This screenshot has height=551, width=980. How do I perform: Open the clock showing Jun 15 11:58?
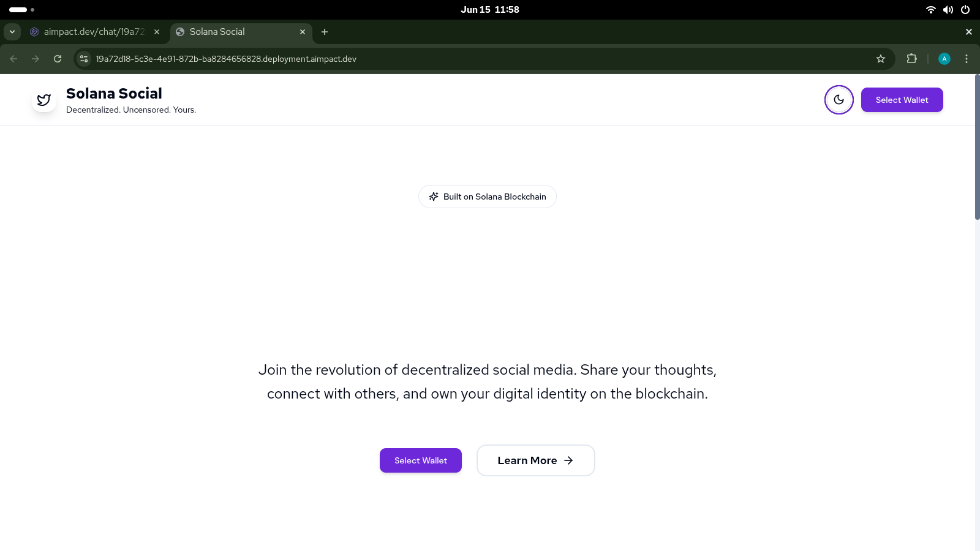coord(490,10)
